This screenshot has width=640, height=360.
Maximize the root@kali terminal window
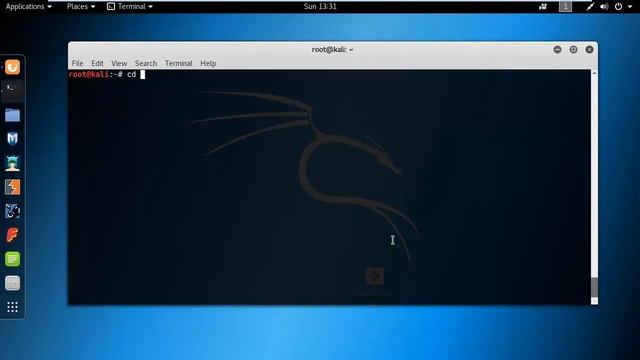tap(573, 49)
